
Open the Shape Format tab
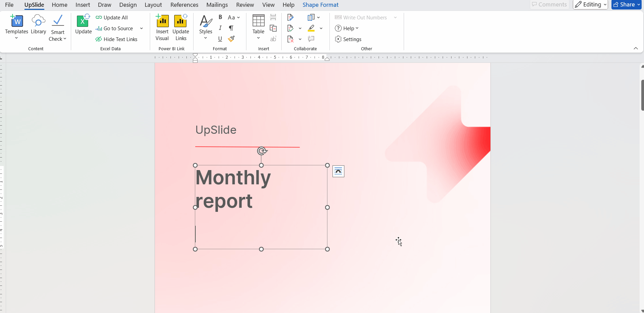321,5
